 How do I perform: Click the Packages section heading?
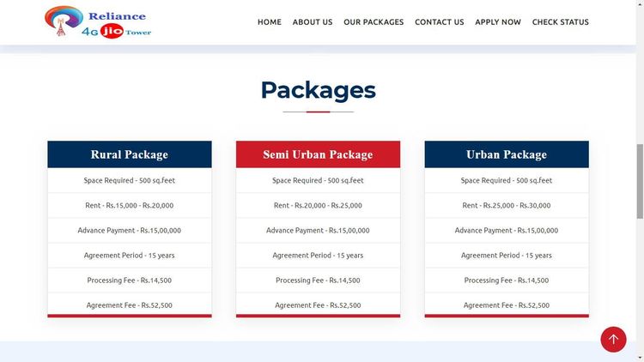tap(318, 90)
